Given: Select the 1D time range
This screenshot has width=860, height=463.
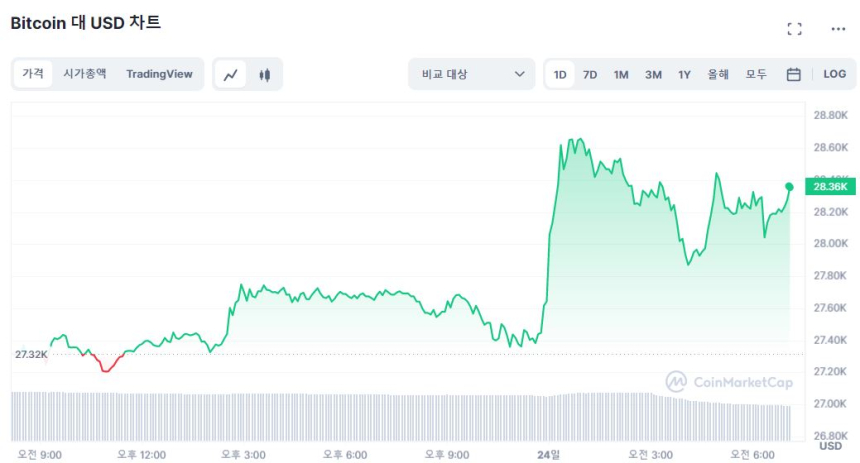Looking at the screenshot, I should [x=560, y=74].
